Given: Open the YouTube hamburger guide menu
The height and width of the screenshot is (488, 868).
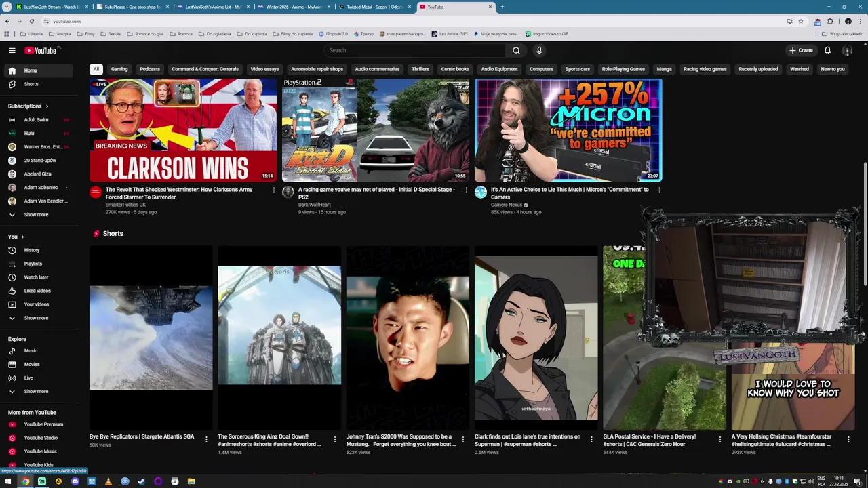Looking at the screenshot, I should point(12,50).
